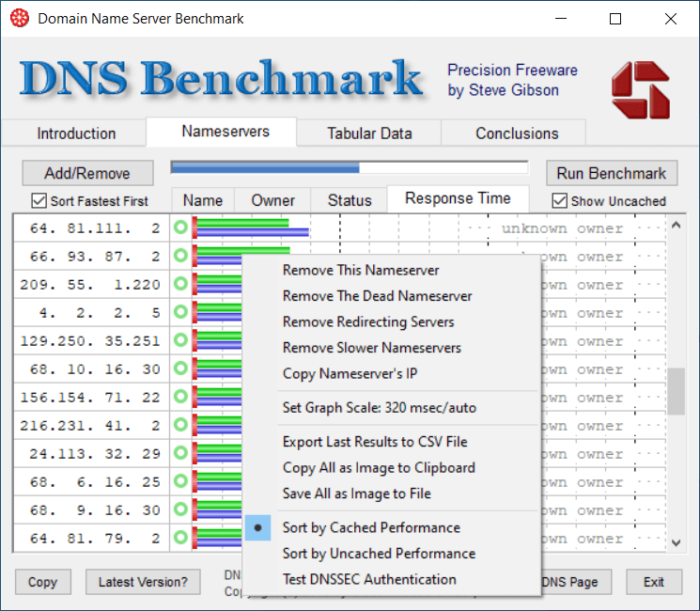Select the IP address 66.93.87.2

click(x=94, y=257)
